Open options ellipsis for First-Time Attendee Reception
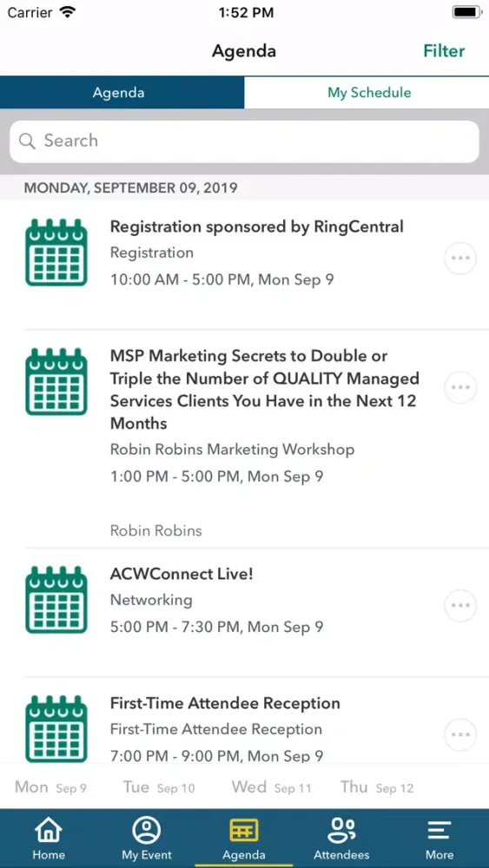Screen dimensions: 489x868 [460, 734]
